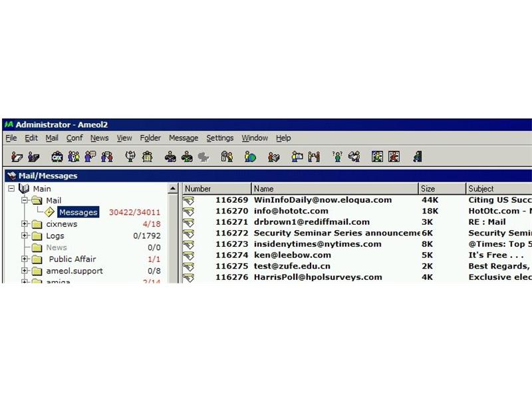Open the News menu
532x399 pixels.
tap(99, 138)
